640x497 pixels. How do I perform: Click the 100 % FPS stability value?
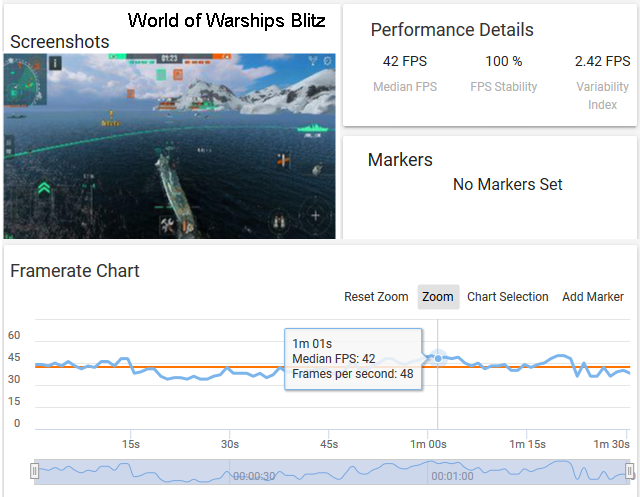(503, 61)
